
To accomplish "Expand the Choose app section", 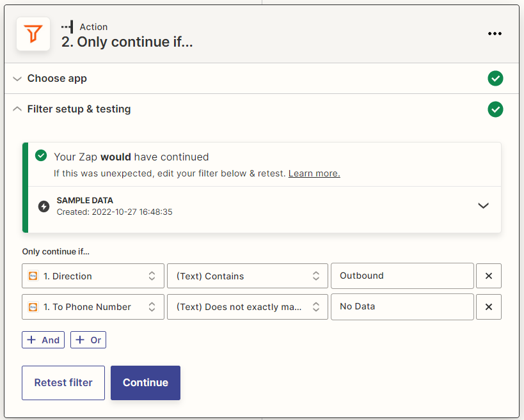I will coord(17,78).
